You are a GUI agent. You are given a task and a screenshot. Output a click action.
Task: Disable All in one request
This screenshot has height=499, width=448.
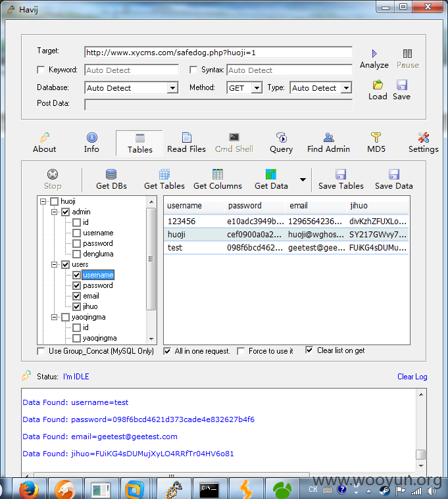coord(167,351)
